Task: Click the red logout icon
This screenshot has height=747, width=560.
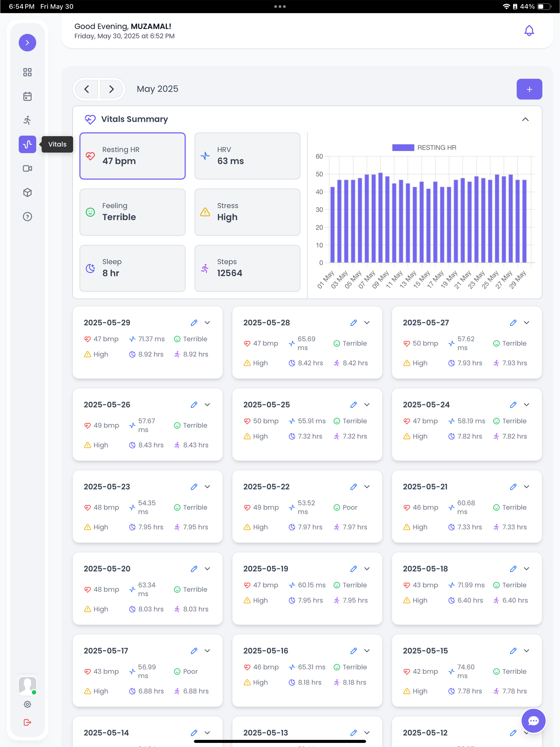Action: (27, 722)
